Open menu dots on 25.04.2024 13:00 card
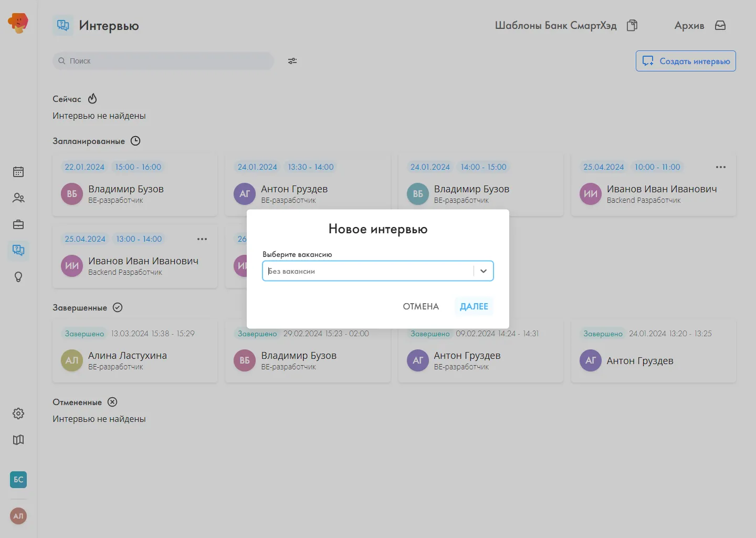Image resolution: width=756 pixels, height=538 pixels. pyautogui.click(x=202, y=239)
